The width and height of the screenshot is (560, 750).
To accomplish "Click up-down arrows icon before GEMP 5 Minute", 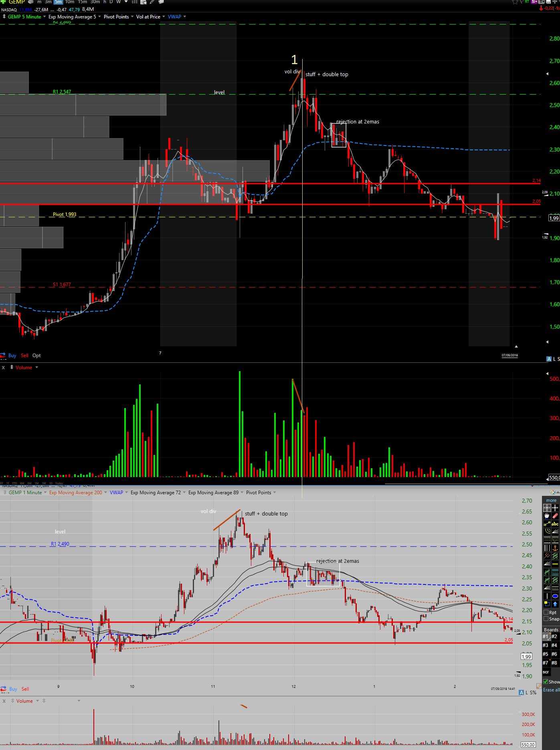I will [4, 16].
